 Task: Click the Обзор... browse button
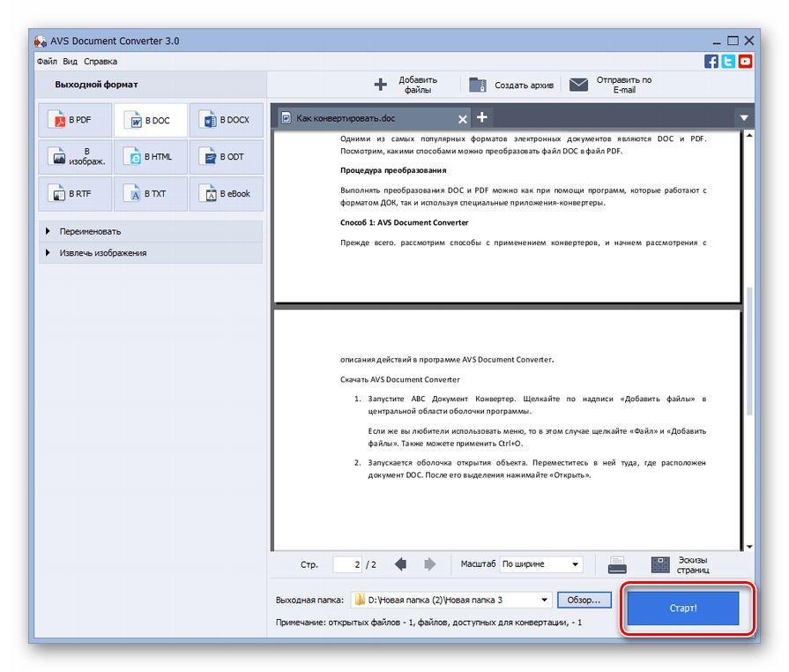click(x=584, y=600)
